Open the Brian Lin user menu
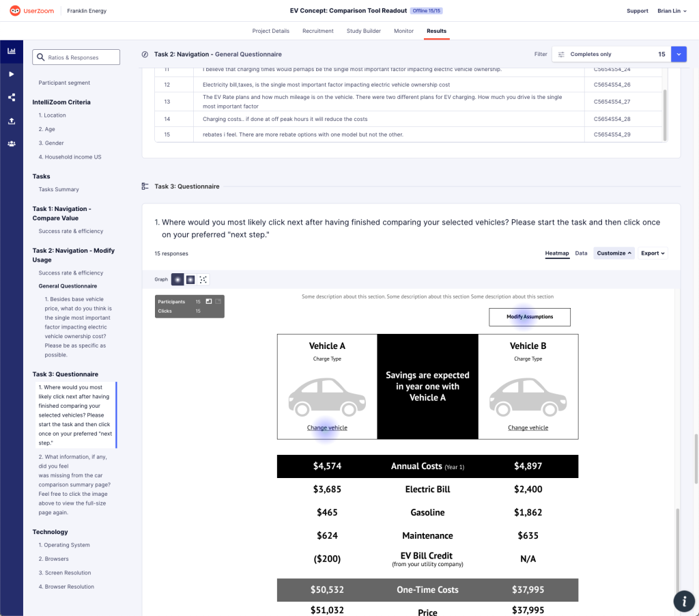Viewport: 699px width, 616px height. tap(672, 11)
